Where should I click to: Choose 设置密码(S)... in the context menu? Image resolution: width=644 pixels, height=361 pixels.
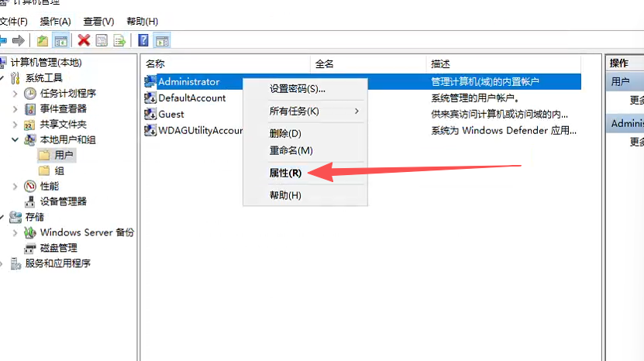297,89
